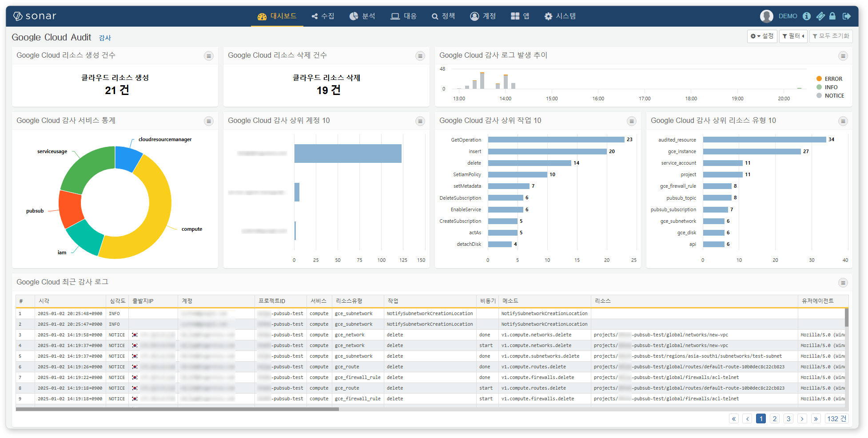Open the 정책 menu

pyautogui.click(x=443, y=16)
